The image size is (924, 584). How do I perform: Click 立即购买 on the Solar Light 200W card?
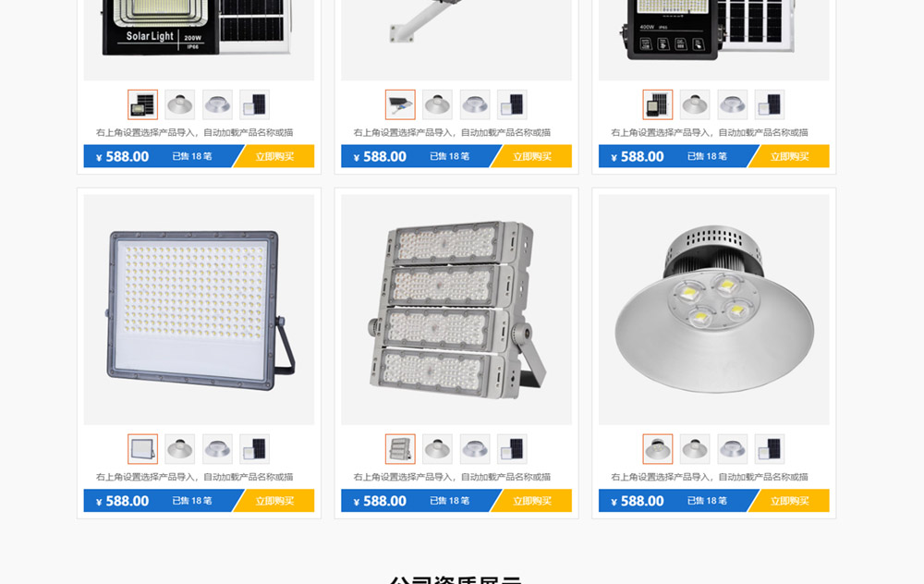(x=274, y=156)
